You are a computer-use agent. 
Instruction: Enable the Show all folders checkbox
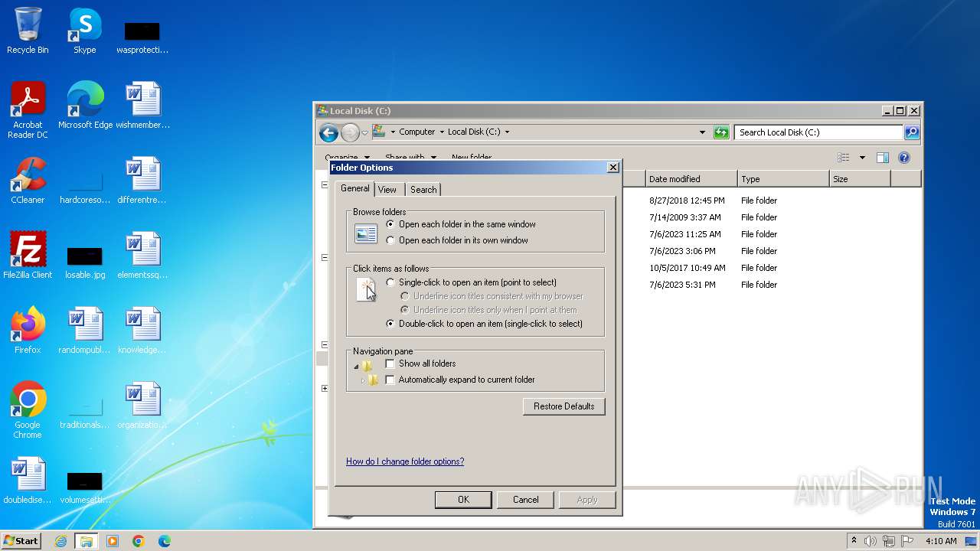pyautogui.click(x=390, y=364)
